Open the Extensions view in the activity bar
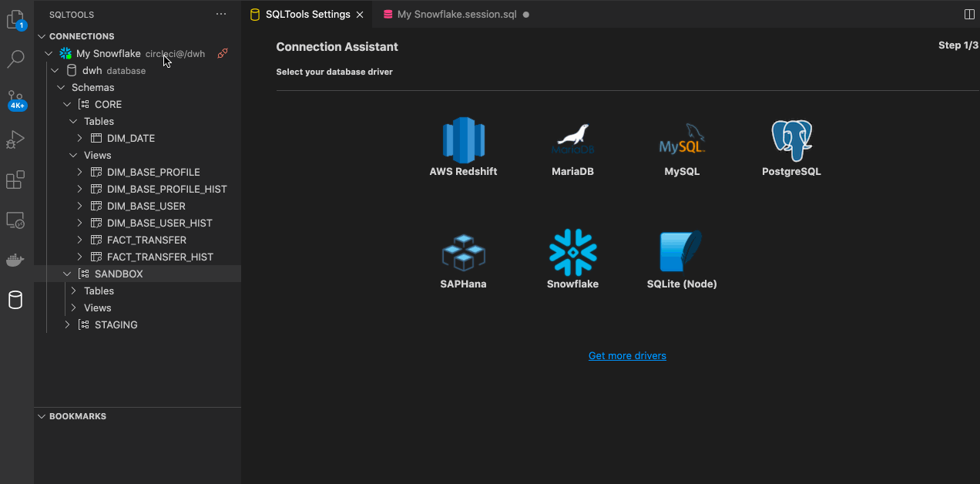Screen dimensions: 980x484 tap(16, 180)
